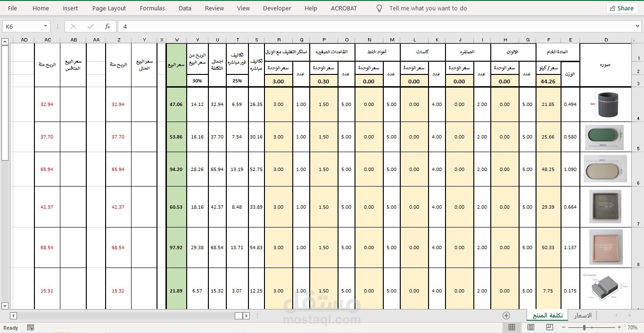Screen dimensions: 644x333
Task: Click the pink square tray product image
Action: click(606, 247)
